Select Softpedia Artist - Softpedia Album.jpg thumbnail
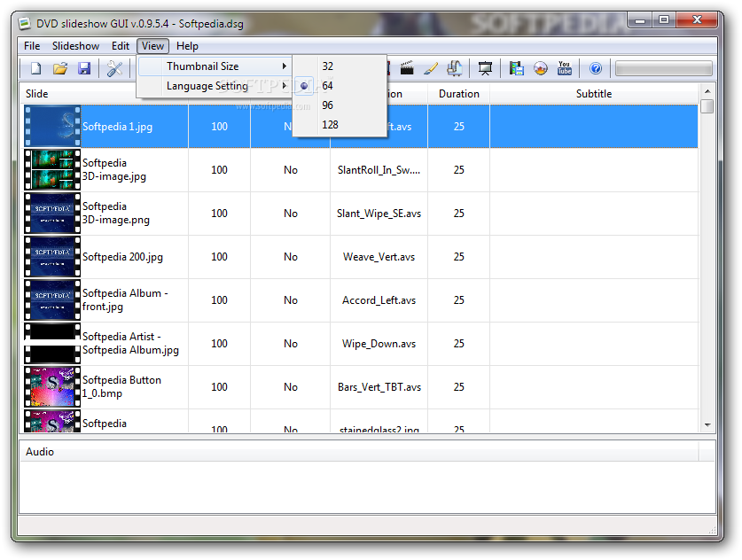This screenshot has height=560, width=742. tap(52, 344)
